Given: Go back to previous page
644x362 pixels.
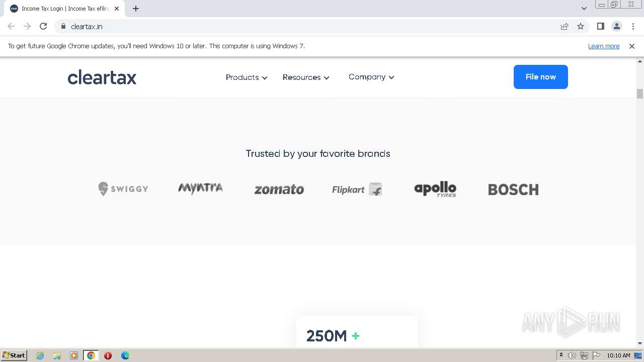Looking at the screenshot, I should (11, 26).
